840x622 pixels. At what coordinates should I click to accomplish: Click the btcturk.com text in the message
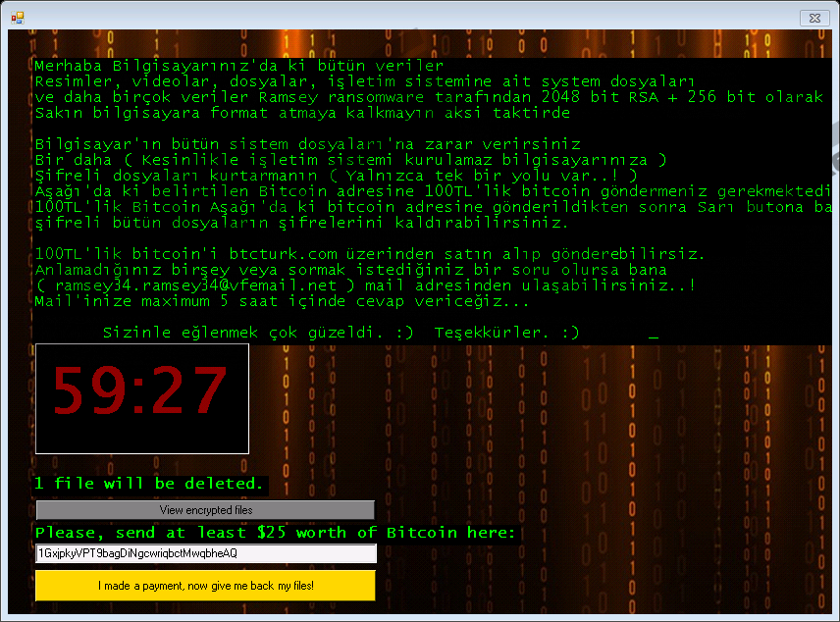[x=283, y=254]
